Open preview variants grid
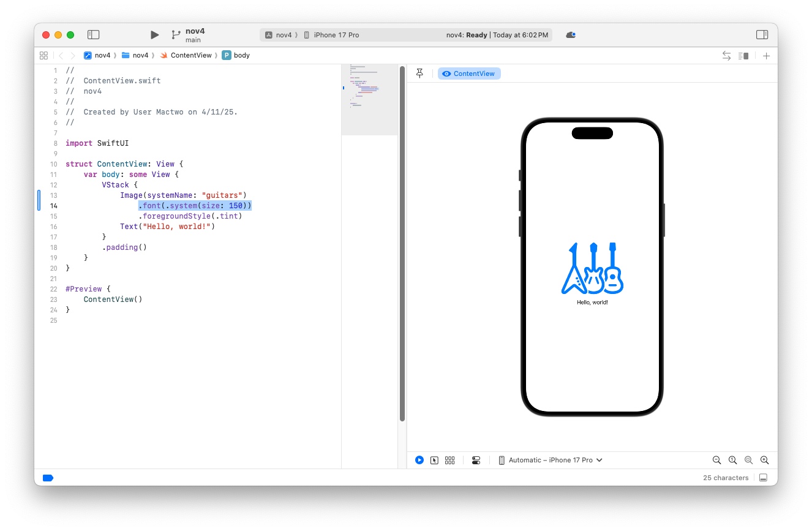 (449, 460)
